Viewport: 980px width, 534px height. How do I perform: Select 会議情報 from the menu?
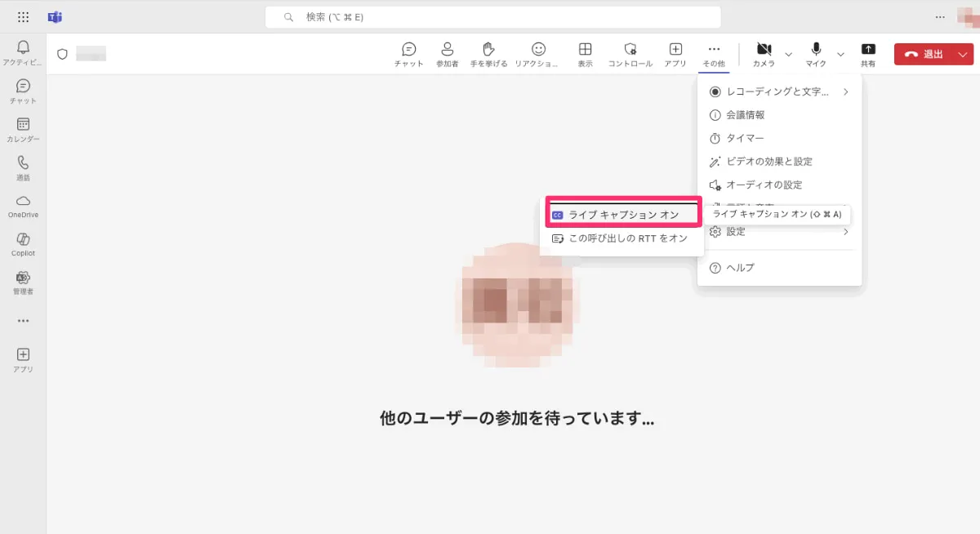point(746,115)
